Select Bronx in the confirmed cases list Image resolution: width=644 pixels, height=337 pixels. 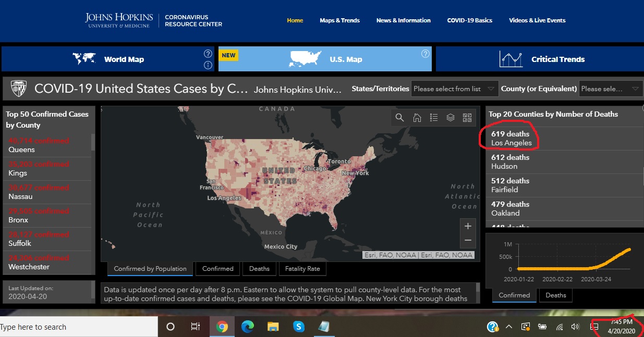coord(47,216)
